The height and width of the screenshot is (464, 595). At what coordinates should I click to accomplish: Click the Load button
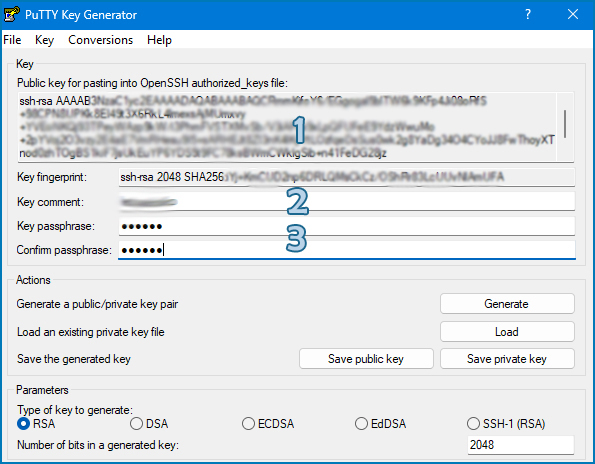(x=507, y=332)
